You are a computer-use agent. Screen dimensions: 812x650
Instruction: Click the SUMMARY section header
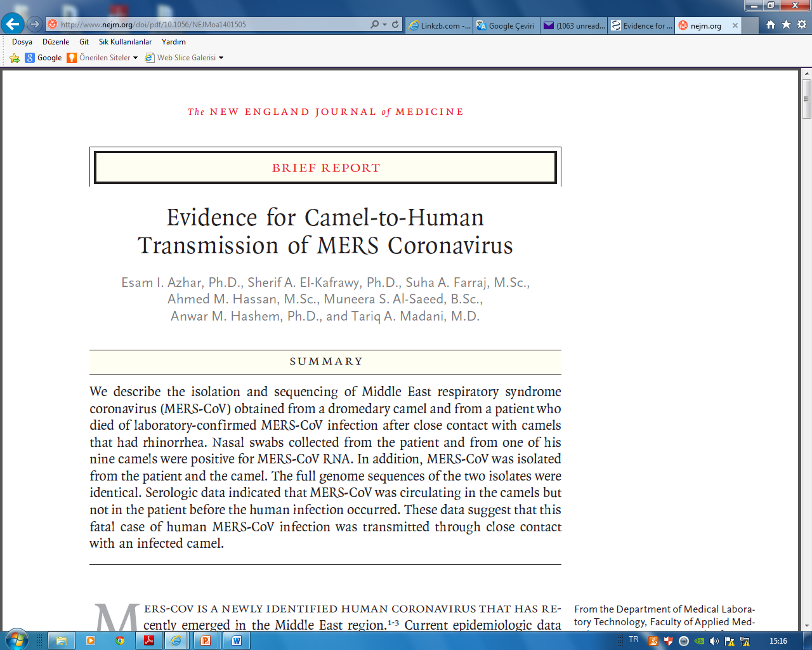click(x=325, y=362)
